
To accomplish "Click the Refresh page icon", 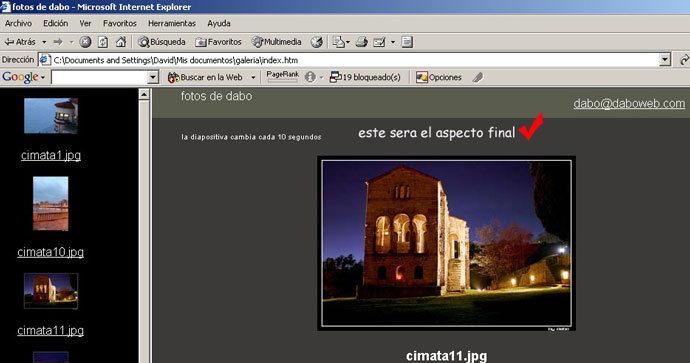I will (x=103, y=42).
